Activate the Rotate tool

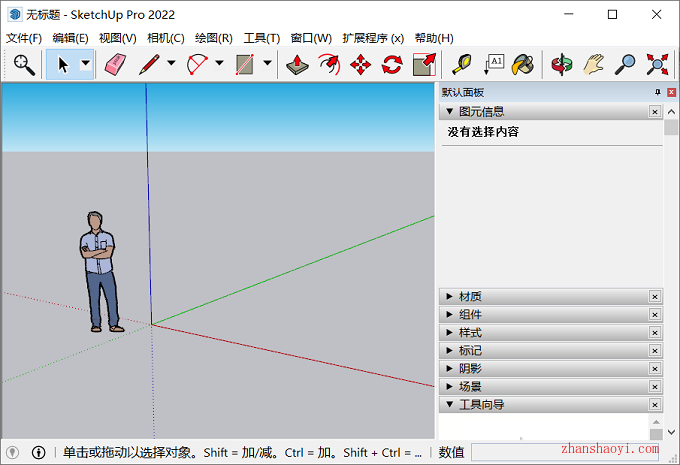coord(392,65)
